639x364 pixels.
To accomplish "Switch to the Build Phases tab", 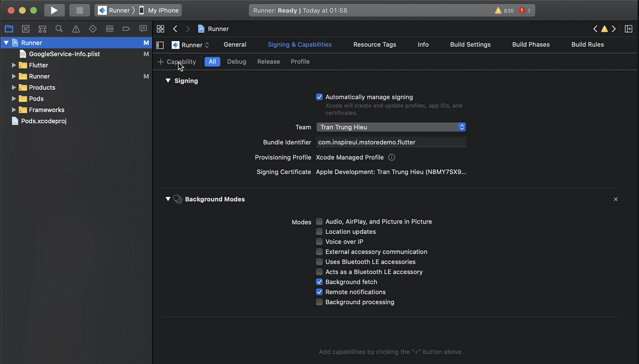I will coord(531,45).
